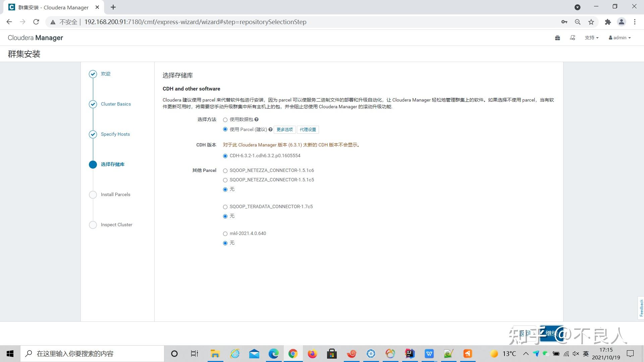Click the Cloudera Manager logo
This screenshot has width=644, height=362.
[35, 38]
